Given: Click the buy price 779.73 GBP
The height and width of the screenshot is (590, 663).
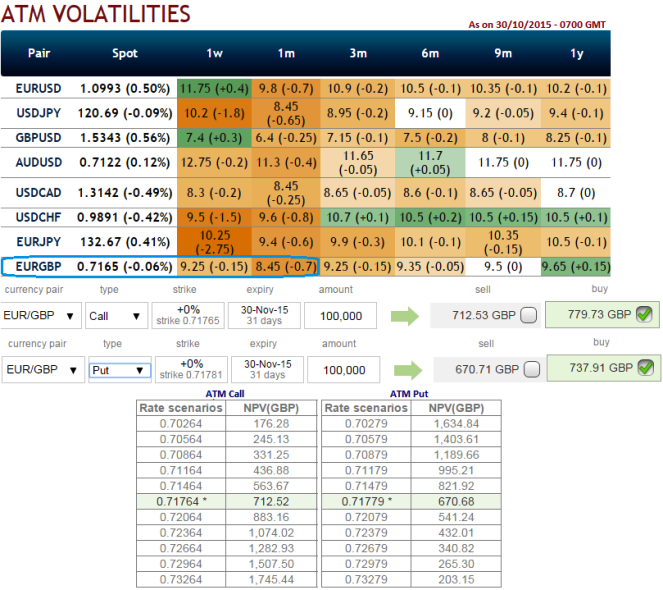Looking at the screenshot, I should 599,315.
